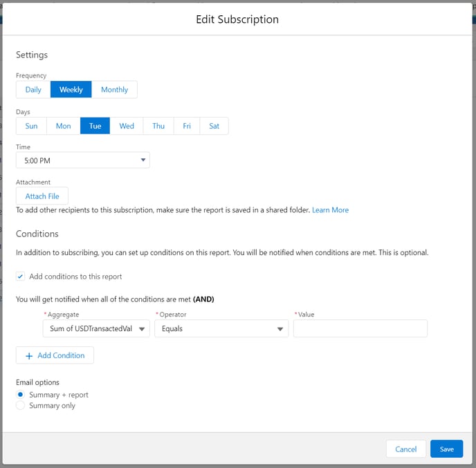Click the Attach File button

(x=42, y=196)
